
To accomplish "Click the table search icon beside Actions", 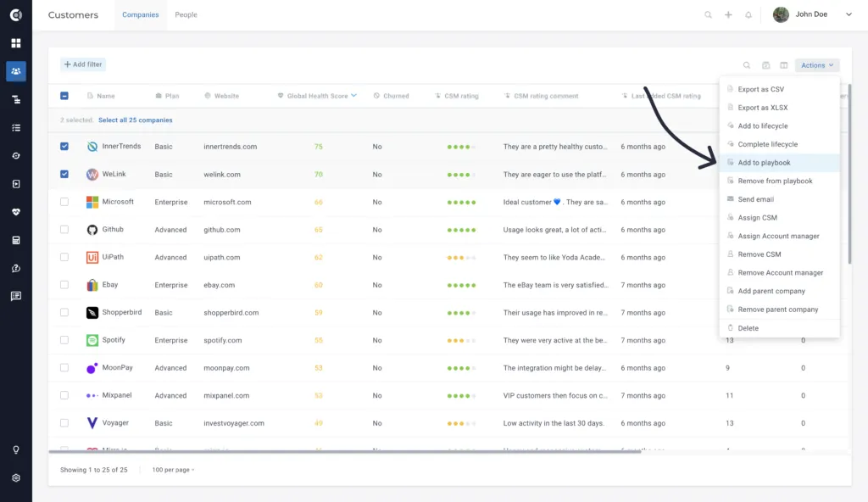I will coord(747,65).
